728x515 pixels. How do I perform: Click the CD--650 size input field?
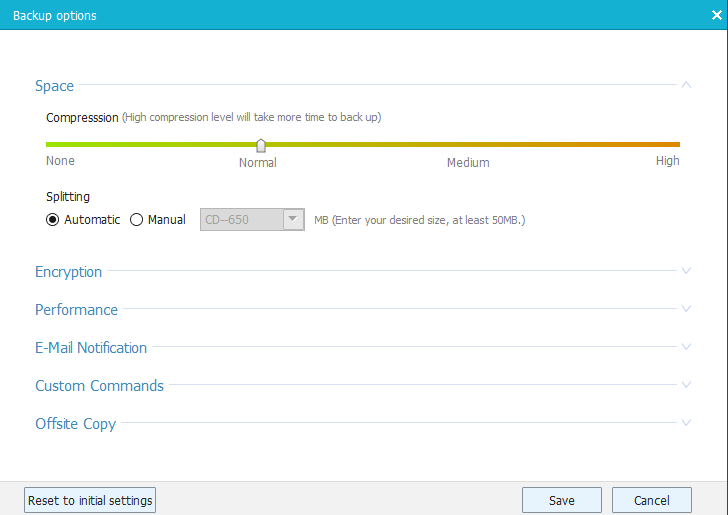[242, 220]
